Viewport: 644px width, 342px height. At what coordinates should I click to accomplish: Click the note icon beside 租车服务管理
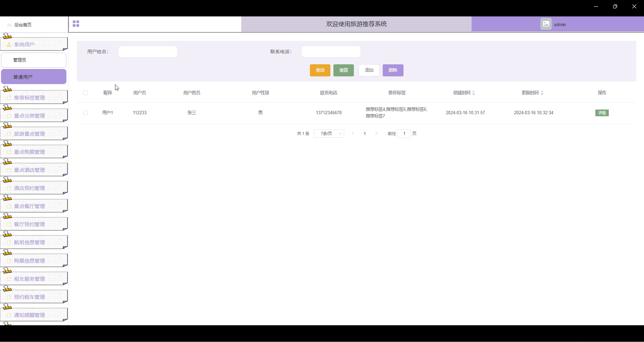(9, 279)
